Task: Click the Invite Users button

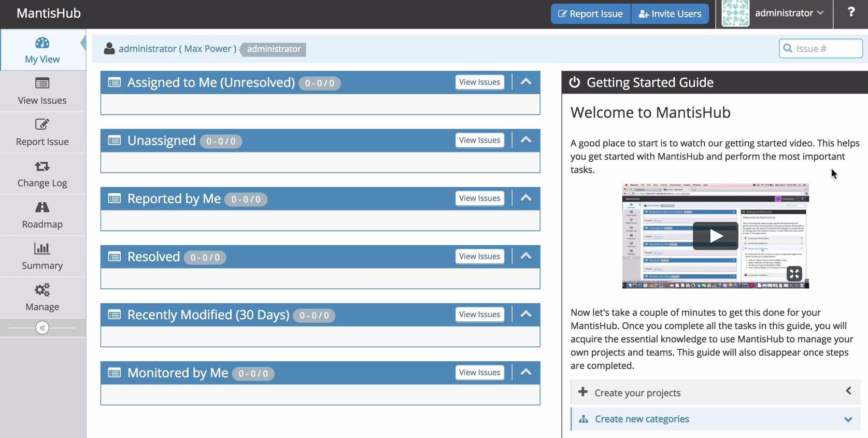Action: click(670, 13)
